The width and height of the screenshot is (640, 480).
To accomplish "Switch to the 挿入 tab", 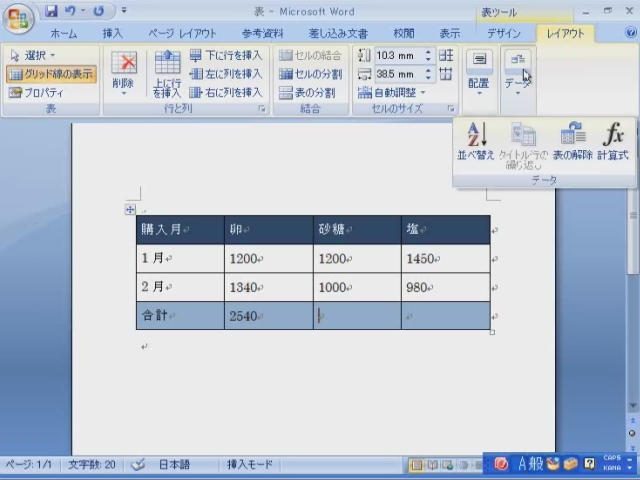I will point(113,33).
